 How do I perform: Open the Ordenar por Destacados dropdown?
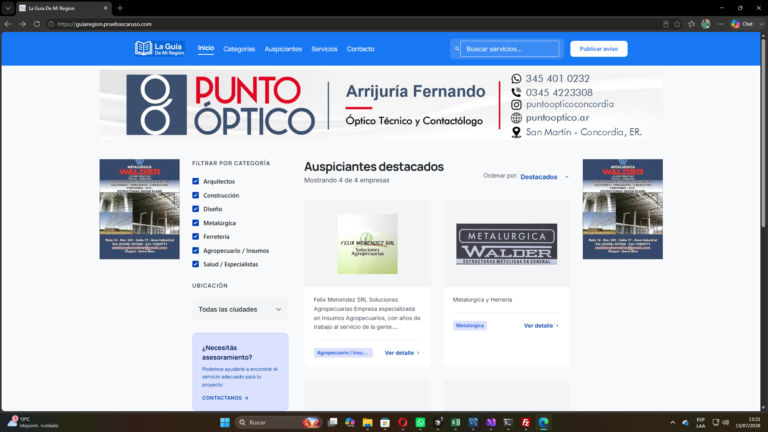[x=545, y=177]
